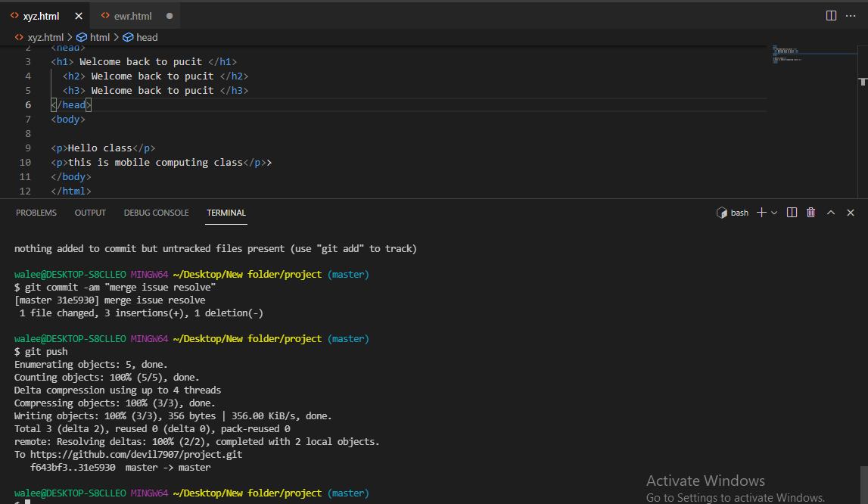The image size is (868, 504).
Task: Click the <h2> Welcome back to pucit line
Action: (x=156, y=76)
